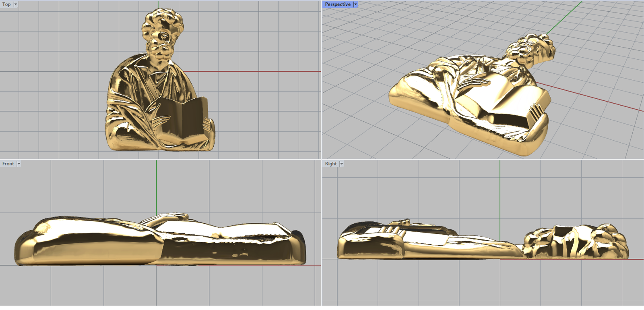Click the Perspective viewport title label

[338, 4]
